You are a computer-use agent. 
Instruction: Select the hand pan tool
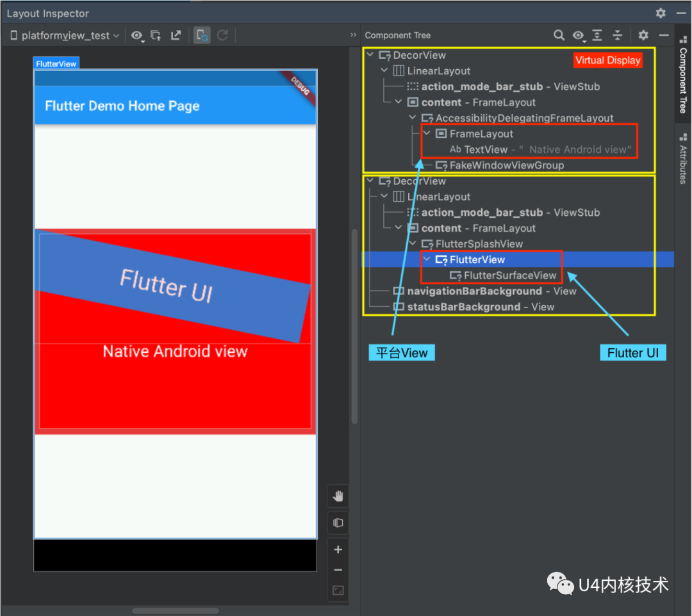[338, 495]
